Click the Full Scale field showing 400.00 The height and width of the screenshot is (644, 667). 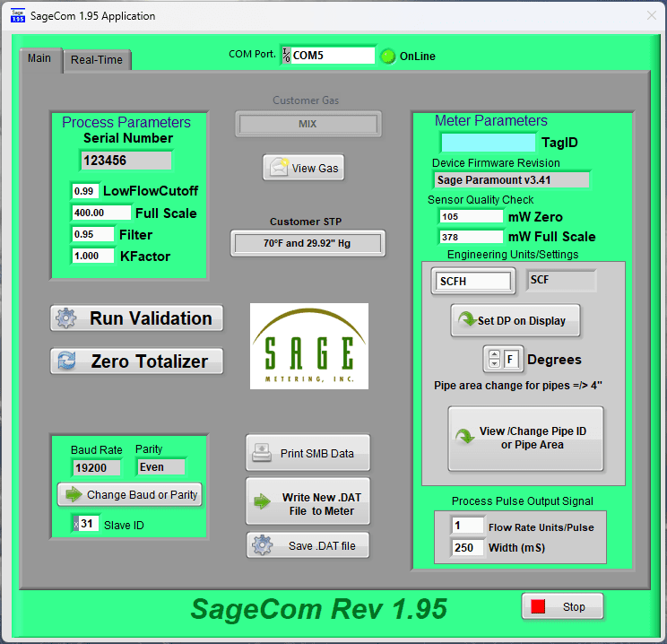(101, 213)
